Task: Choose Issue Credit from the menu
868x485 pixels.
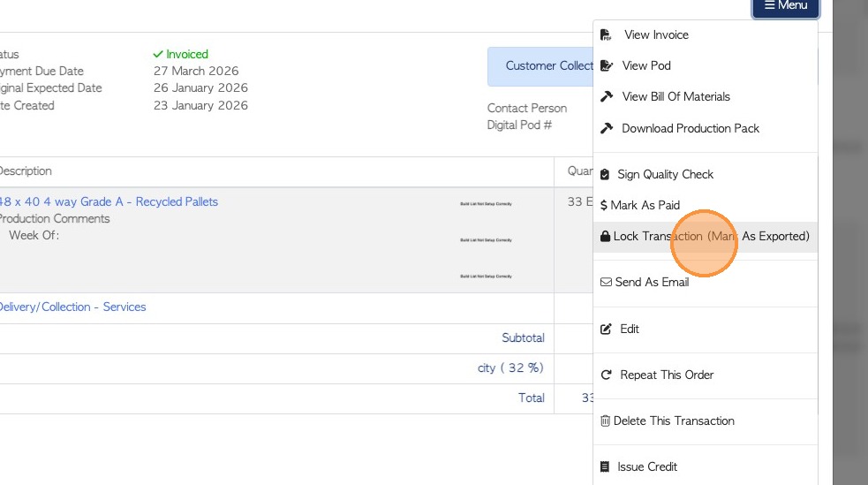Action: tap(647, 467)
